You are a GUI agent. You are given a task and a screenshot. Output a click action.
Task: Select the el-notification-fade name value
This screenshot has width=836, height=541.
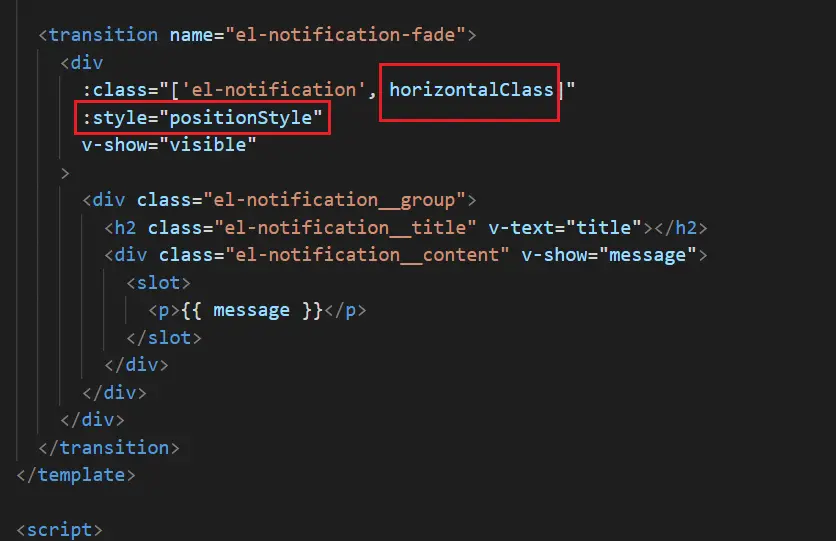click(x=345, y=35)
